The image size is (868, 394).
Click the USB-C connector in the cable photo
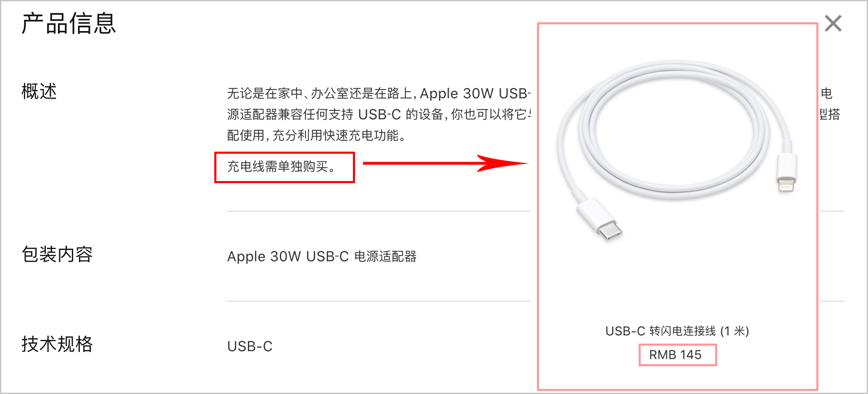coord(600,219)
